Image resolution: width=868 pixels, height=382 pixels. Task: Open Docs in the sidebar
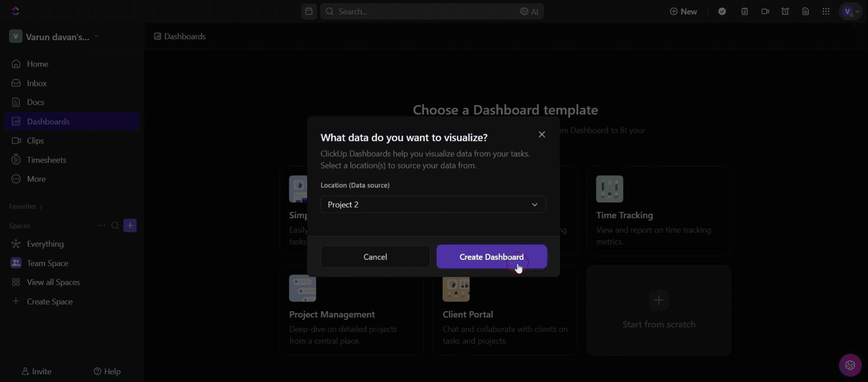point(72,102)
